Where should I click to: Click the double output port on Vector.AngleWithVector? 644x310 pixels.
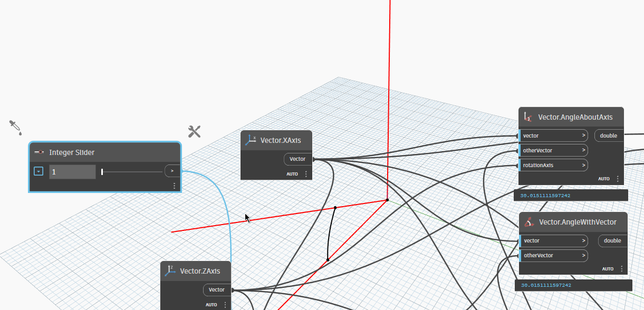click(612, 240)
